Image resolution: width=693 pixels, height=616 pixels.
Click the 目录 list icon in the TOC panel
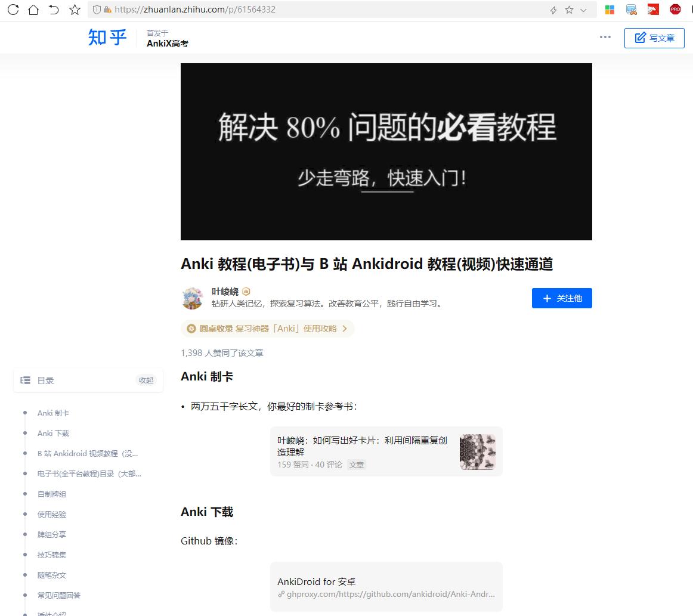(25, 380)
